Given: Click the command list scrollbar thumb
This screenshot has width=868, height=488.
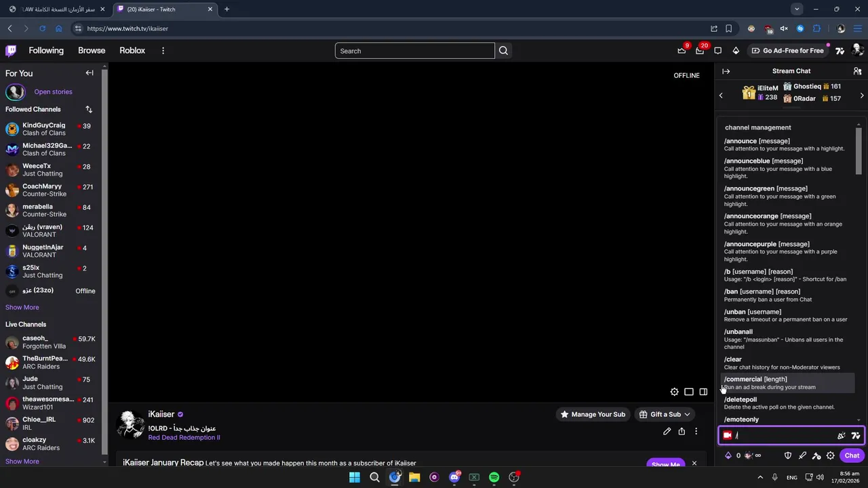Looking at the screenshot, I should coord(859,151).
